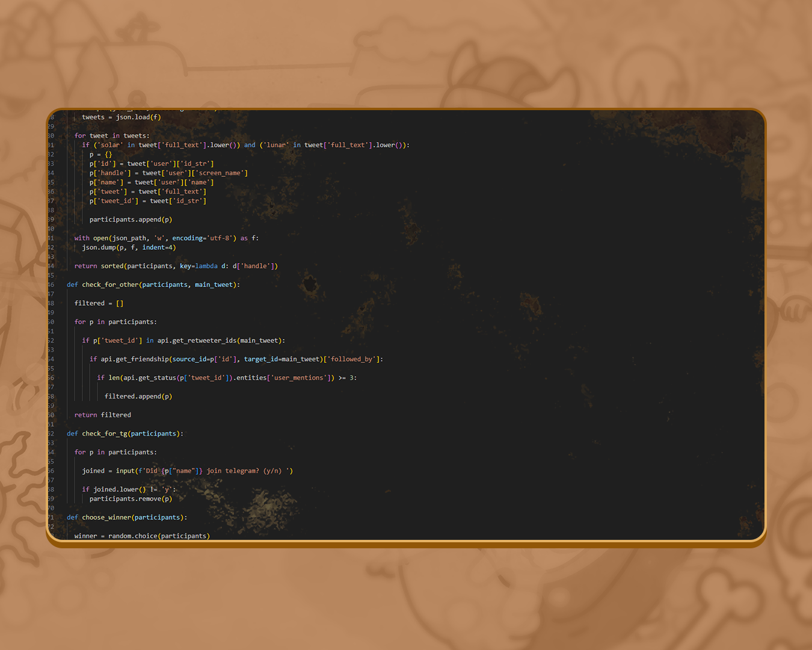Click the "check_for_other" function definition

click(x=153, y=285)
